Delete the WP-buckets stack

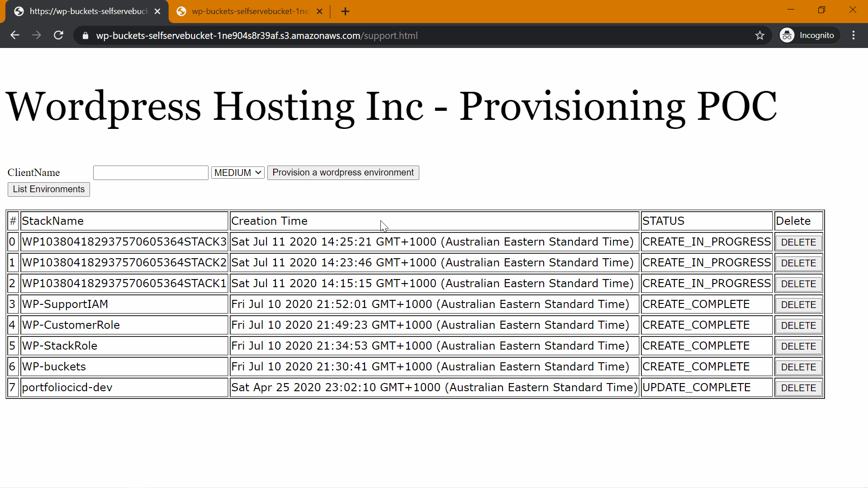[x=798, y=367]
